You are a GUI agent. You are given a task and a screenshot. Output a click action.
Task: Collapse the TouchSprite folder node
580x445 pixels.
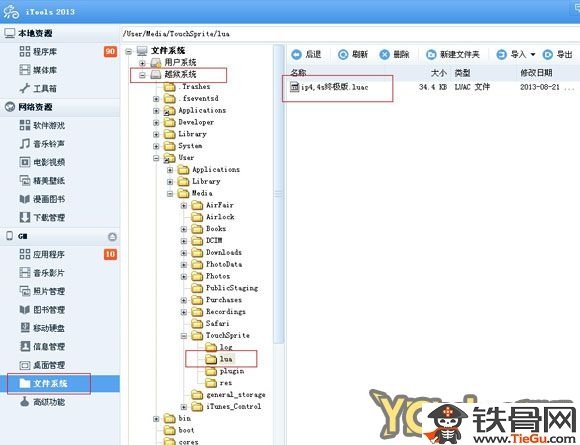(x=184, y=336)
